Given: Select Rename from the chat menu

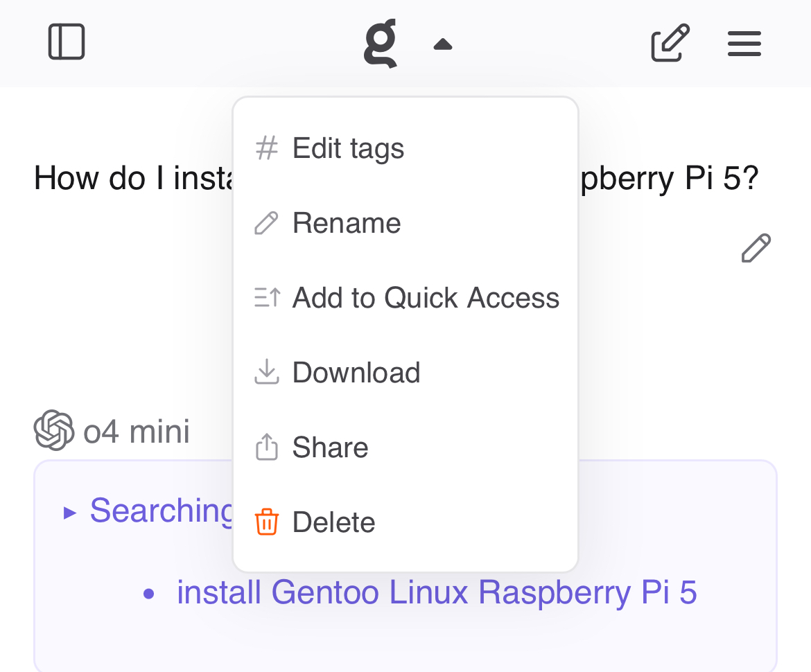Looking at the screenshot, I should point(347,223).
